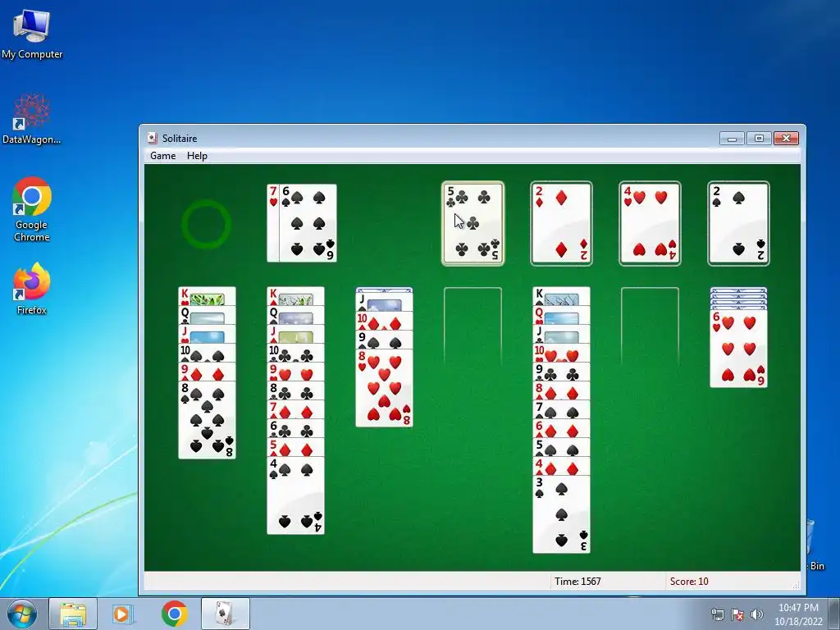Click the face-down cards above 6 of hearts
Image resolution: width=840 pixels, height=630 pixels.
point(739,299)
